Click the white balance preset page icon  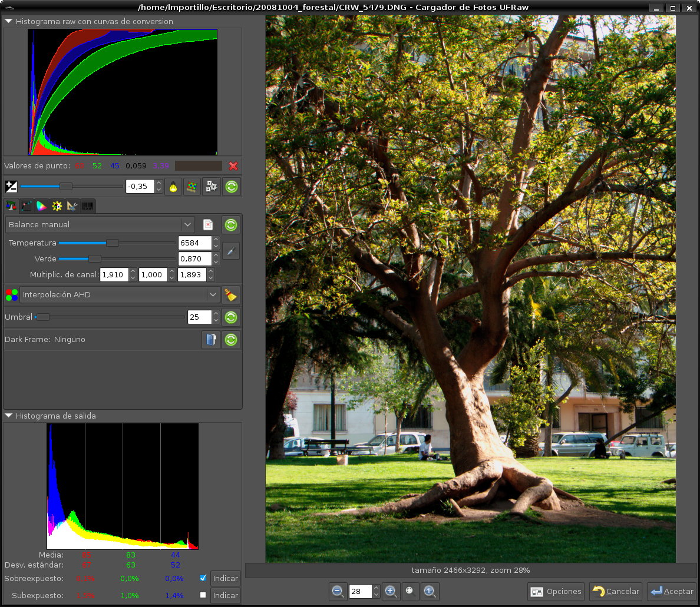click(208, 224)
